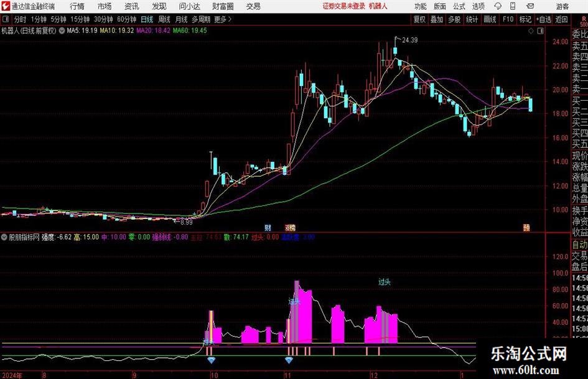The height and width of the screenshot is (379, 588).
Task: Click the 画线 drawing tool button
Action: point(490,19)
